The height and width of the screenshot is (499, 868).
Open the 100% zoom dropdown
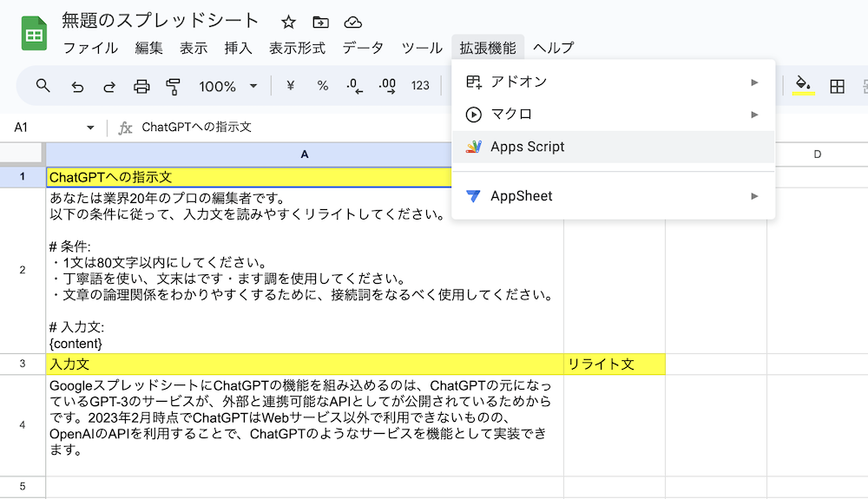(228, 86)
